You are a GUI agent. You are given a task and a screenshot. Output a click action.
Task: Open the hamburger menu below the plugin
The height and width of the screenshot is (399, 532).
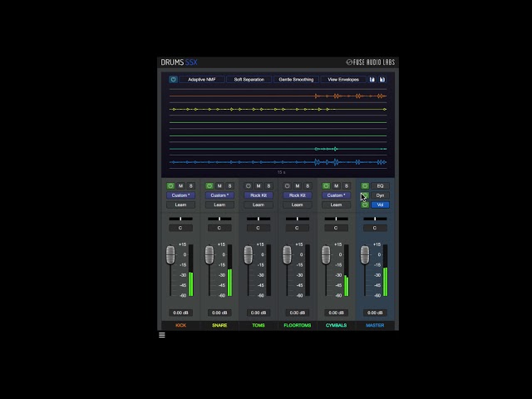(162, 335)
